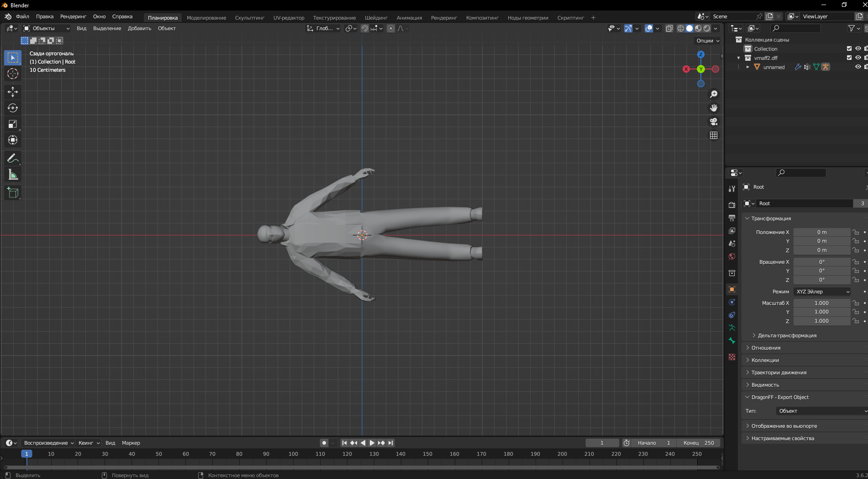Screen dimensions: 868x479
Task: Activate the Annotate pencil tool
Action: [x=13, y=159]
